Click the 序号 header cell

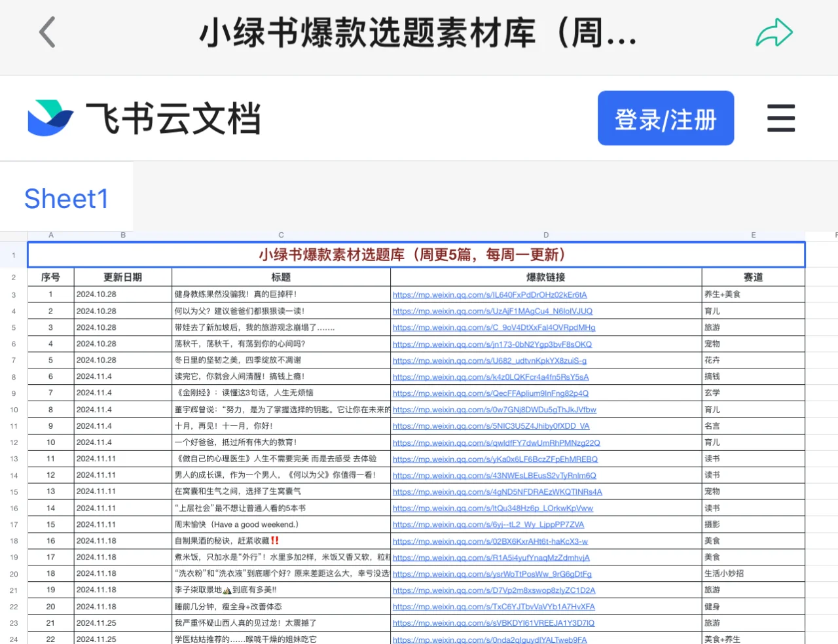click(x=51, y=277)
